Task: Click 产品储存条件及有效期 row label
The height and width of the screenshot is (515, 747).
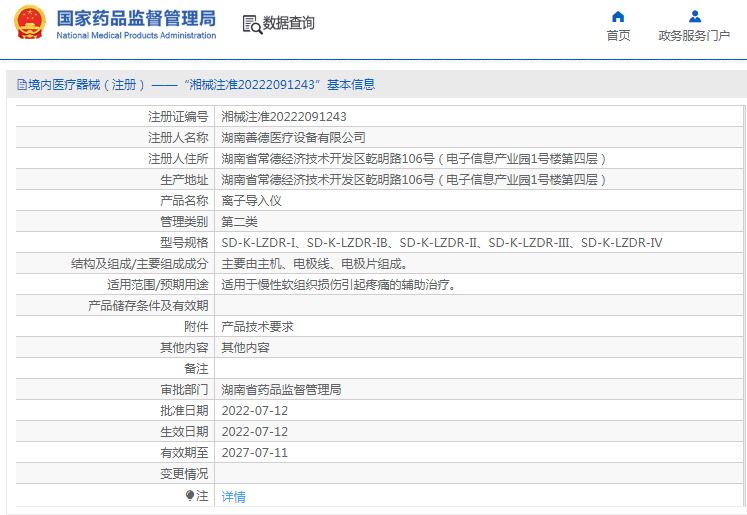Action: [x=148, y=306]
